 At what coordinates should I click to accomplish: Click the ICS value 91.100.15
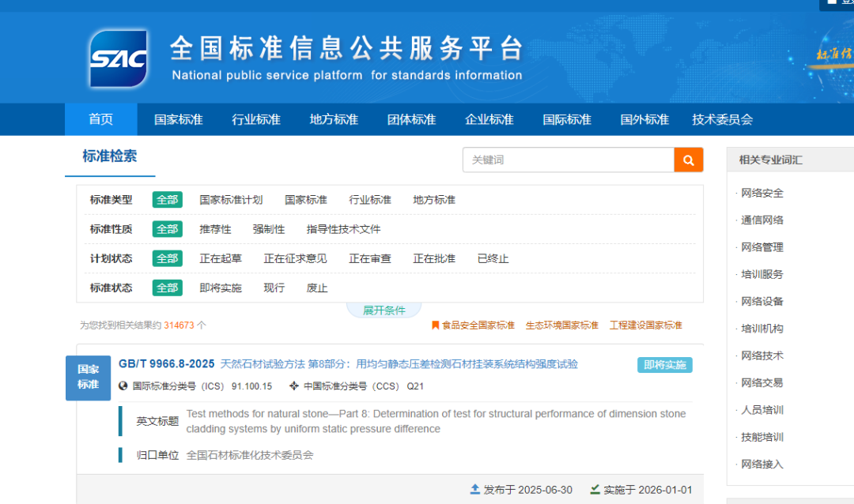click(x=251, y=386)
